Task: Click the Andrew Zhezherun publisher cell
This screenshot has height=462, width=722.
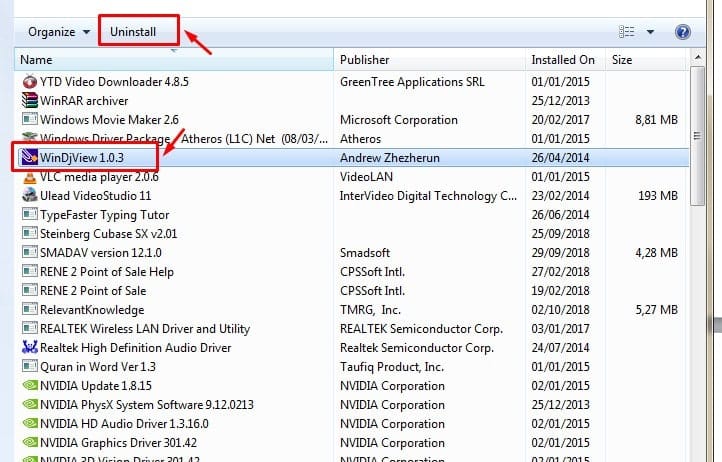Action: point(390,158)
